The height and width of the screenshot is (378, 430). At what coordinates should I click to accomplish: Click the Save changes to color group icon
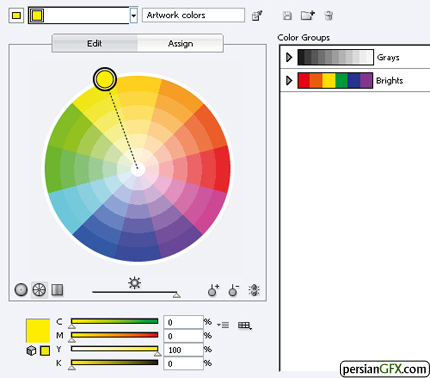point(287,16)
